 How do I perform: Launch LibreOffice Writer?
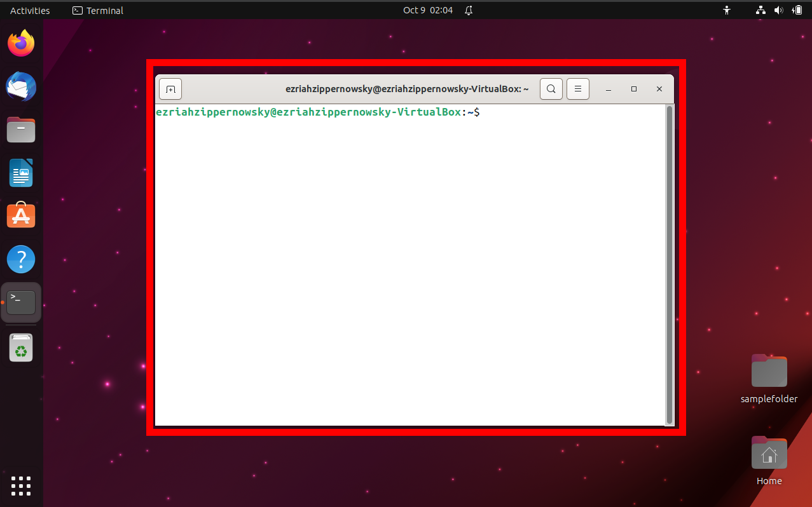click(21, 173)
